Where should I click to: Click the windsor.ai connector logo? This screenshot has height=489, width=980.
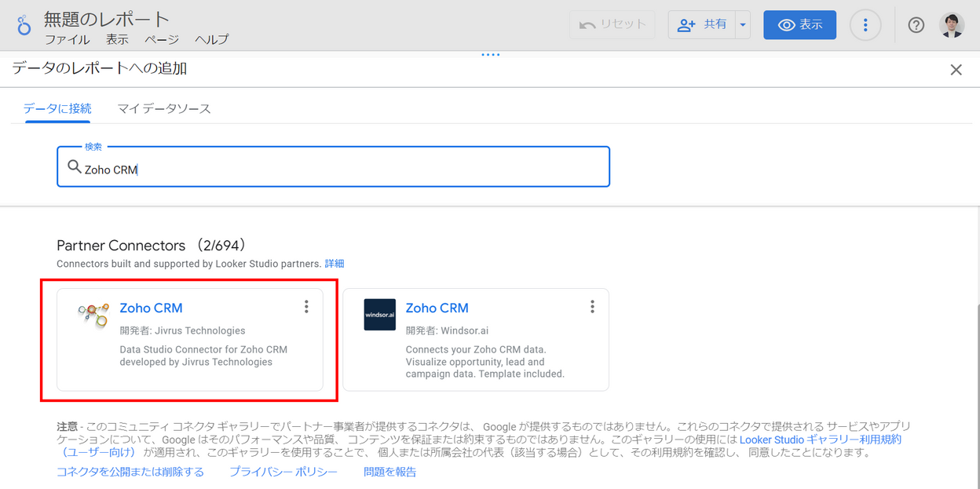click(x=380, y=315)
